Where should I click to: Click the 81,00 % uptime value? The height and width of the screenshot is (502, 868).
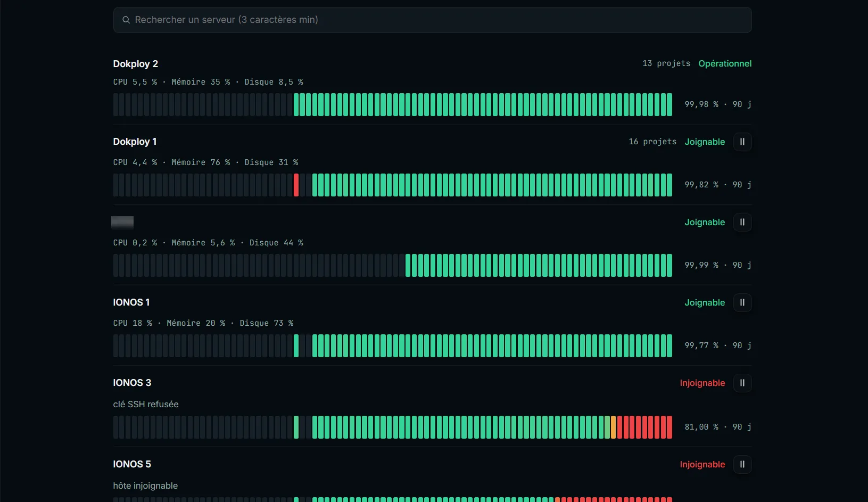tap(701, 427)
